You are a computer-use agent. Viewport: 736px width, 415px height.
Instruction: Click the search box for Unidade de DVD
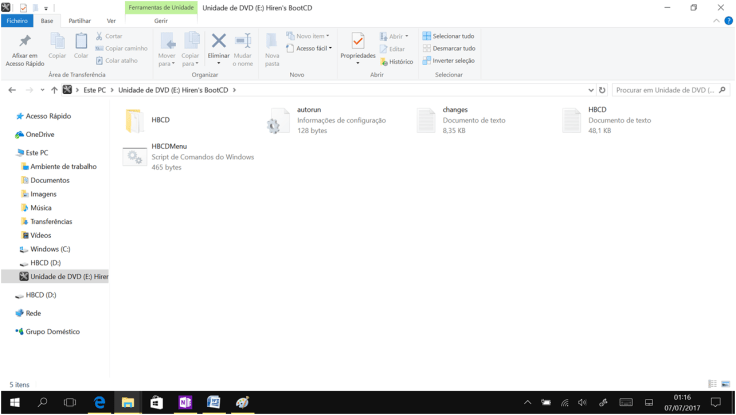click(665, 90)
